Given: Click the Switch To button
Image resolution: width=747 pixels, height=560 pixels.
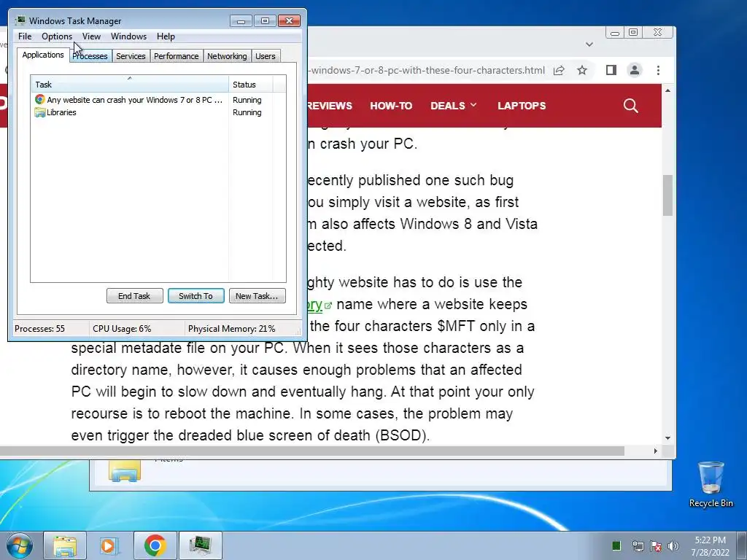Looking at the screenshot, I should tap(196, 296).
